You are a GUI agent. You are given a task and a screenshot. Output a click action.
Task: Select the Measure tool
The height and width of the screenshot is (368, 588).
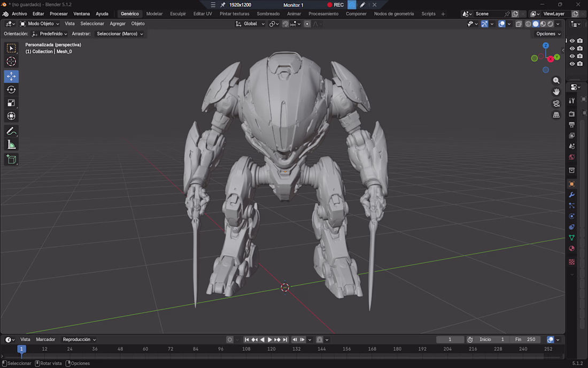[x=11, y=145]
